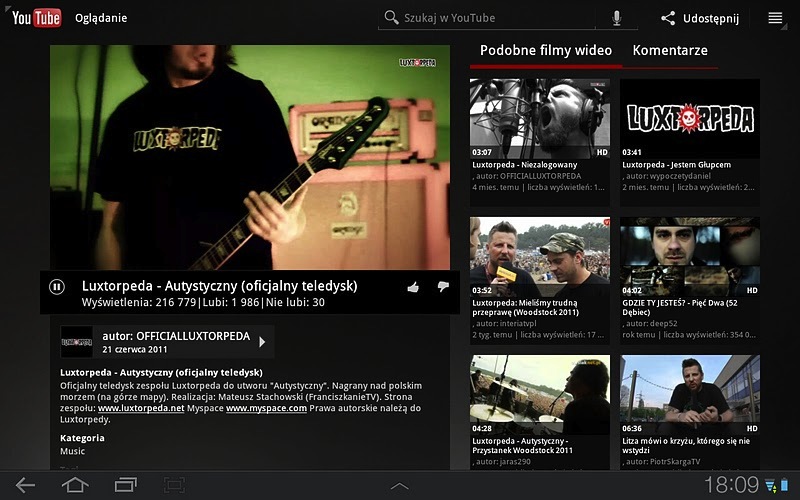Click the Lubi: 1 986 count
Screen dimensions: 800x500
pos(231,303)
